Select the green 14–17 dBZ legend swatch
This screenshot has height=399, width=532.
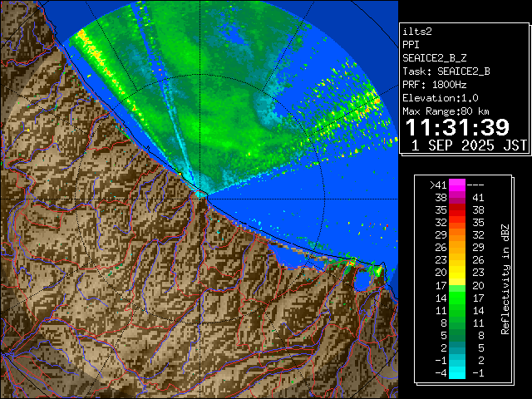coord(457,297)
